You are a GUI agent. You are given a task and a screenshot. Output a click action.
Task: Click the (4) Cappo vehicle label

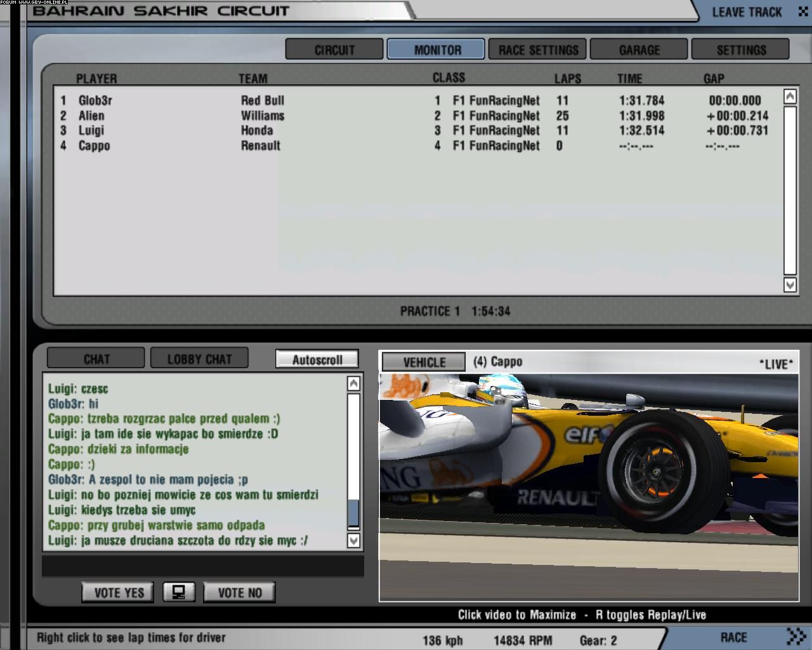pos(498,362)
